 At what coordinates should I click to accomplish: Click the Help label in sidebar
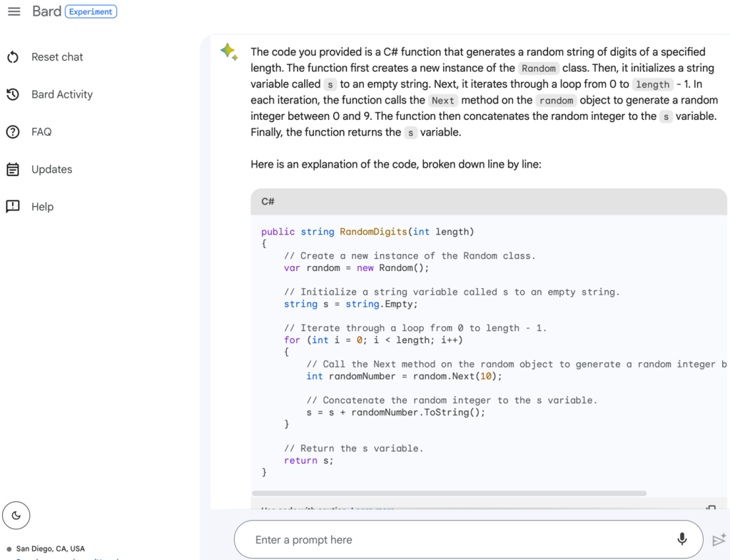pyautogui.click(x=42, y=207)
